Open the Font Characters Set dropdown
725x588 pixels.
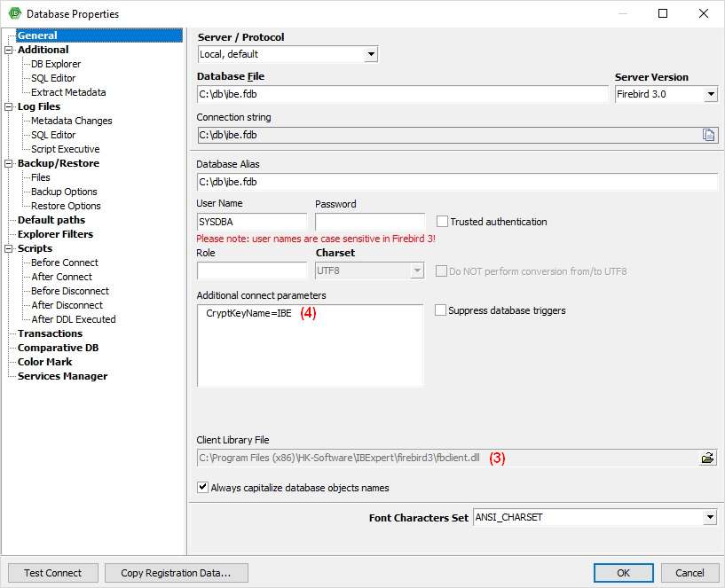710,517
